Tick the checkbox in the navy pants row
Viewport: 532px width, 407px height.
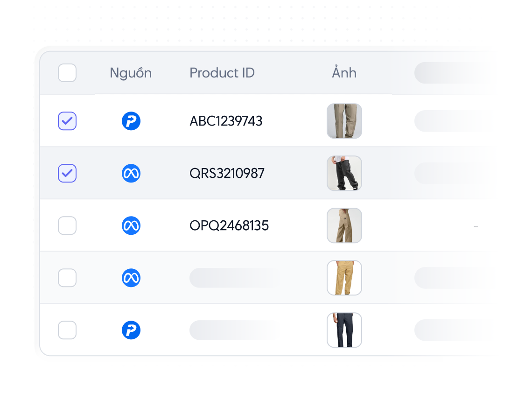67,330
